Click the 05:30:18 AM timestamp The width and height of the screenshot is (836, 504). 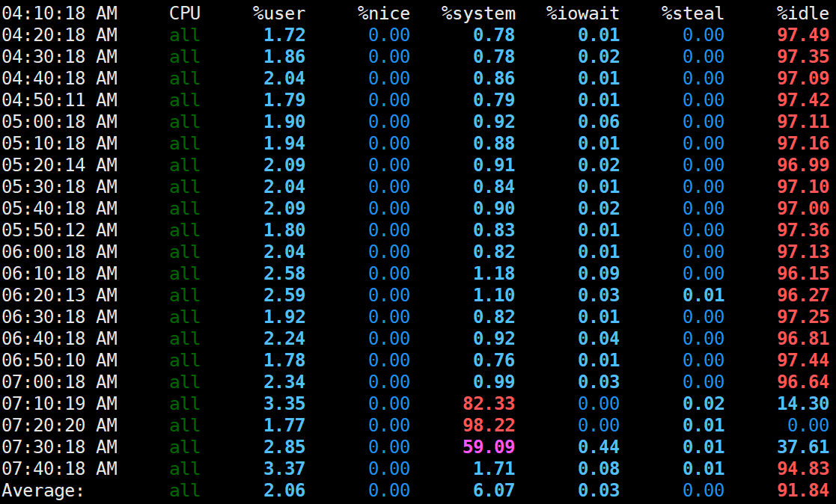point(60,186)
